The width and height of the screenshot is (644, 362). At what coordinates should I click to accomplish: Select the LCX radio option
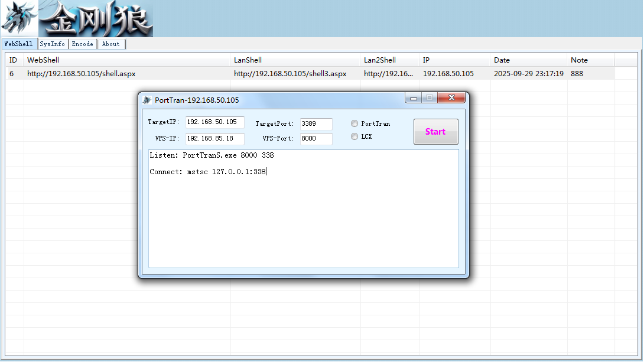tap(354, 136)
